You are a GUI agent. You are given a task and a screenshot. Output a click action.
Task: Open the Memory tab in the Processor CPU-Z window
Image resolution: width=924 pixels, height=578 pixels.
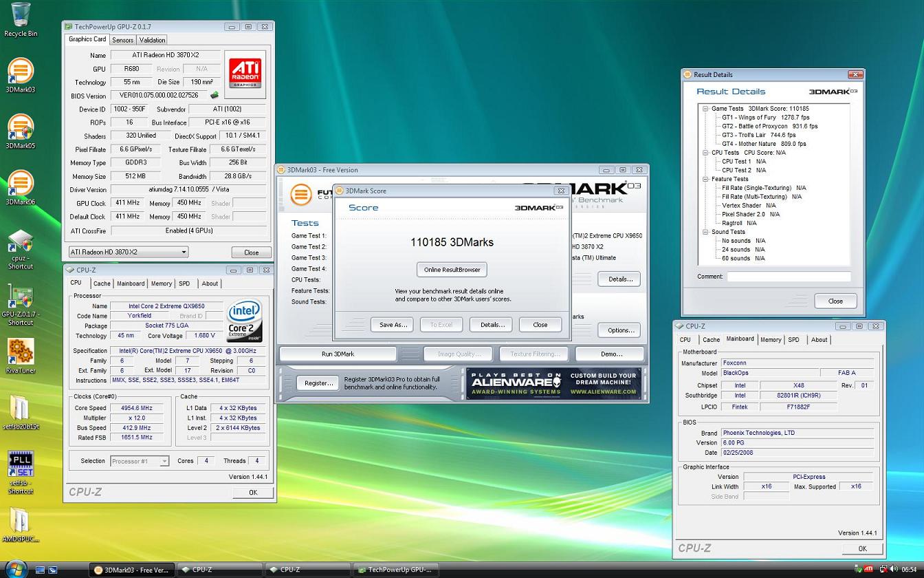(x=161, y=283)
